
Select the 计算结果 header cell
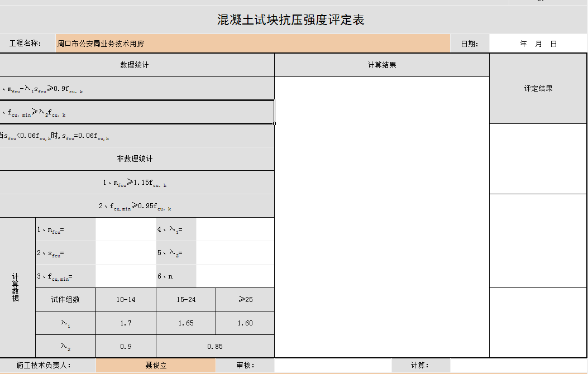pyautogui.click(x=382, y=65)
